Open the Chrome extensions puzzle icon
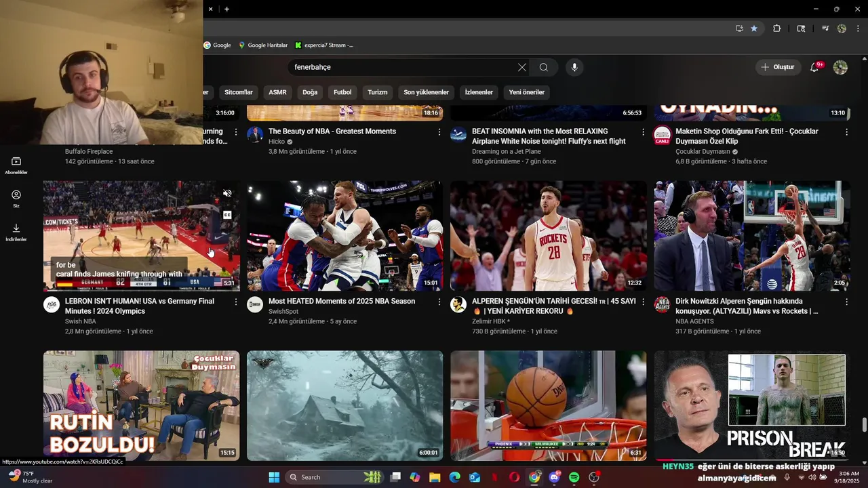This screenshot has width=868, height=488. point(777,28)
